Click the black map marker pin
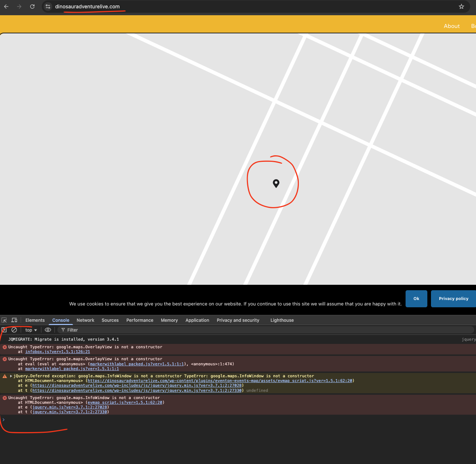 click(276, 183)
